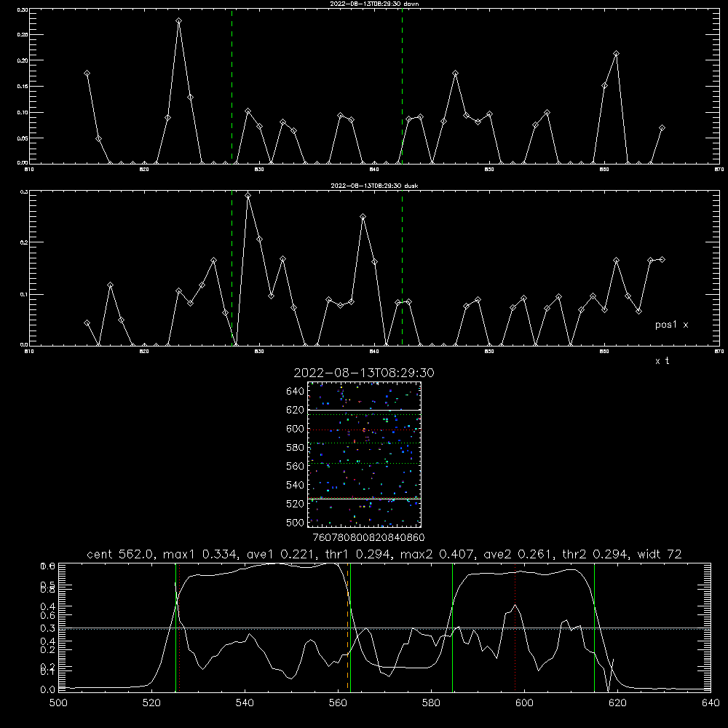Click the '560' y-axis label beside the center image
This screenshot has height=728, width=728.
(296, 466)
